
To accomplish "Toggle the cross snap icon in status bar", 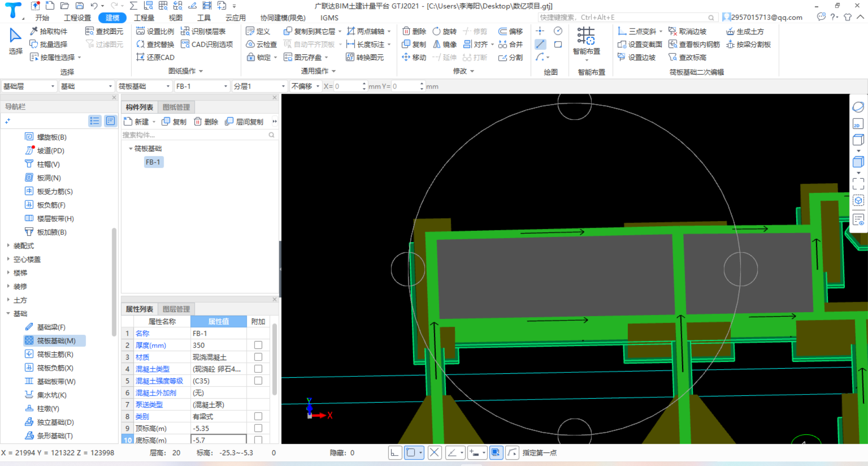I will click(x=434, y=453).
